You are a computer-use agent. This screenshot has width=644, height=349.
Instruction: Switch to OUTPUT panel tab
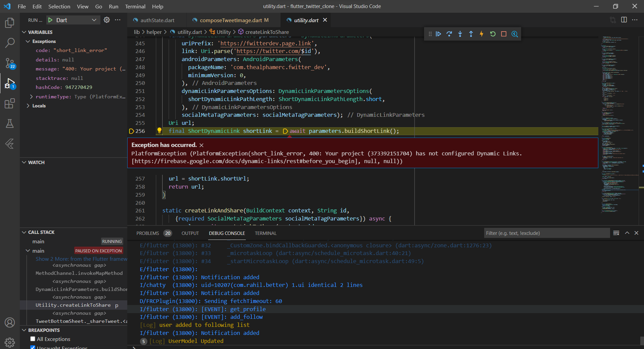click(190, 233)
